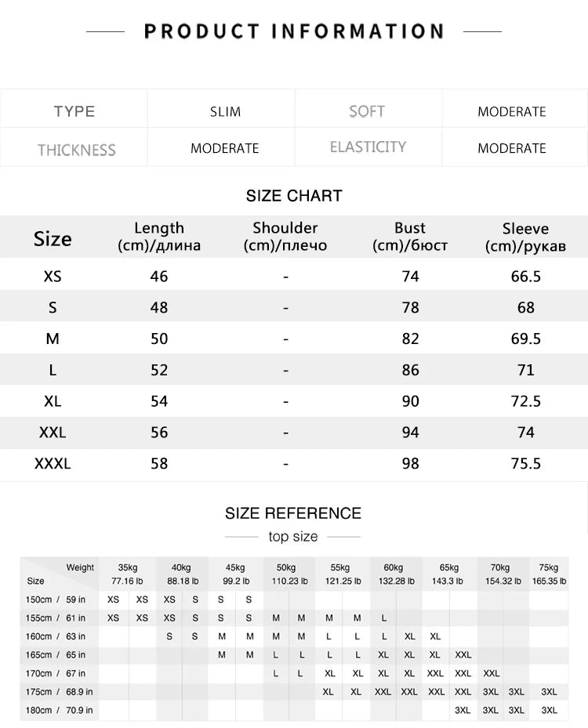Screen dimensions: 588x728
Task: Select the Shoulder (cm) column header
Action: (285, 237)
